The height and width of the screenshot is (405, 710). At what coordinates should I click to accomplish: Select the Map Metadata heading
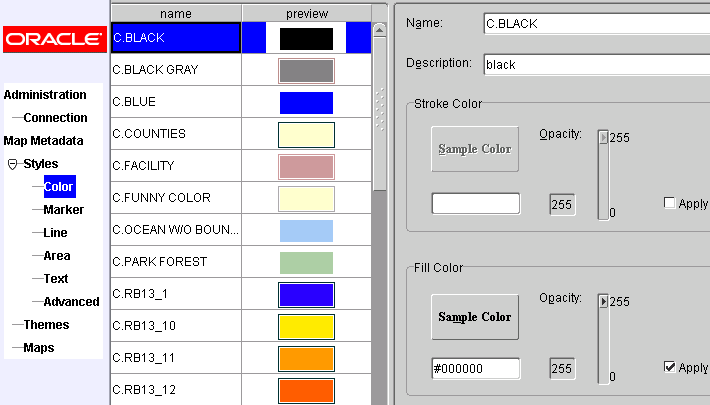43,141
